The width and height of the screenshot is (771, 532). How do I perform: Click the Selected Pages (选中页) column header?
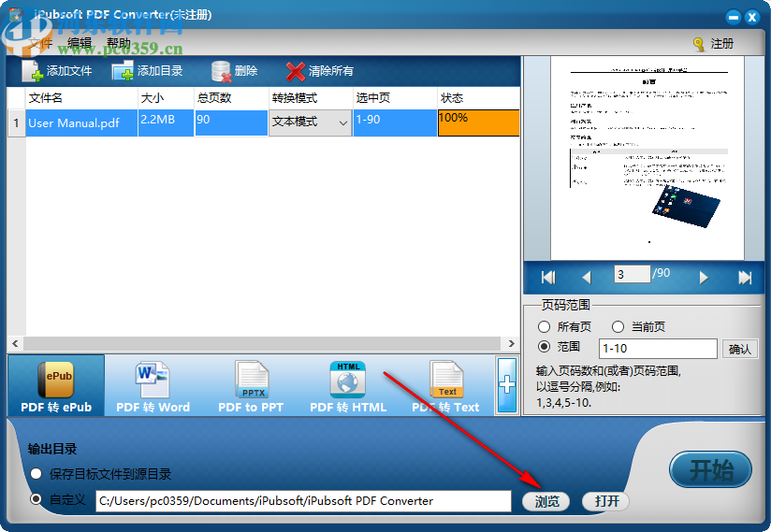coord(395,98)
